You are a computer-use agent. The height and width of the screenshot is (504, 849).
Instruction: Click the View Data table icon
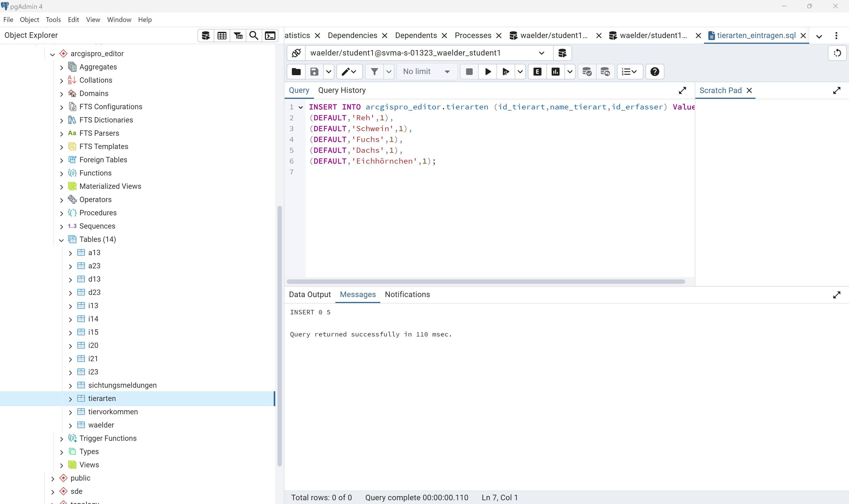(x=222, y=36)
